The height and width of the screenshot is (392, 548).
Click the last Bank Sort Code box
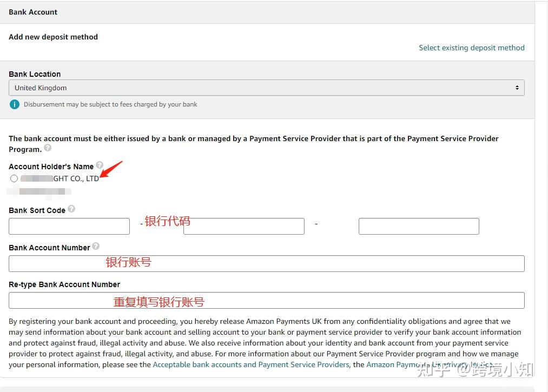(418, 226)
